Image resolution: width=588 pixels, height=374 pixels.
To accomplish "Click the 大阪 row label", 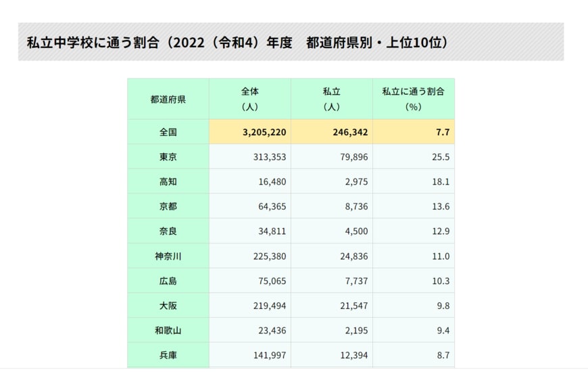I will tap(168, 306).
